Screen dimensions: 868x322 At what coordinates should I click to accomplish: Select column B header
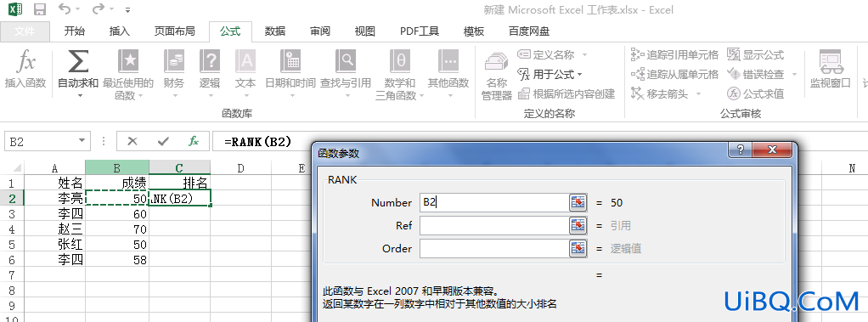coord(117,168)
